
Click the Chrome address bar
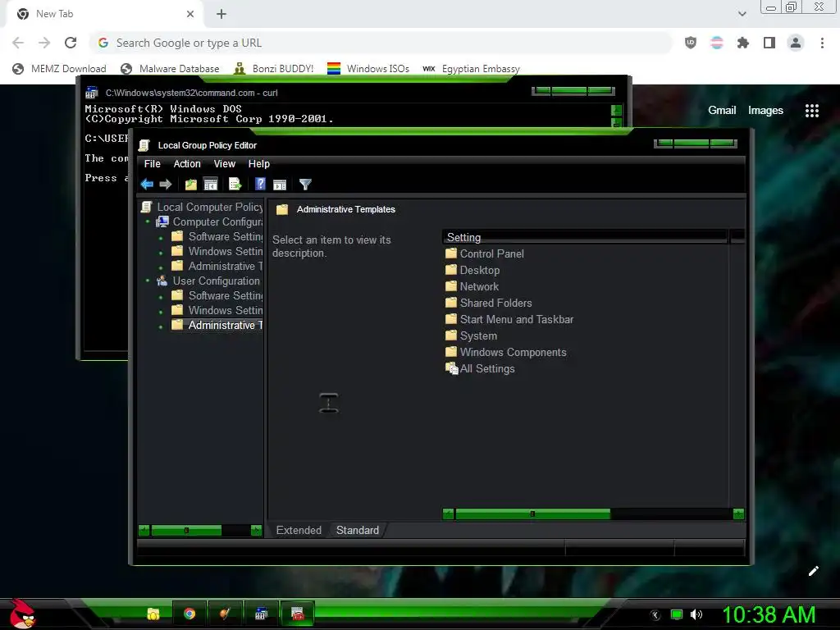pyautogui.click(x=381, y=43)
